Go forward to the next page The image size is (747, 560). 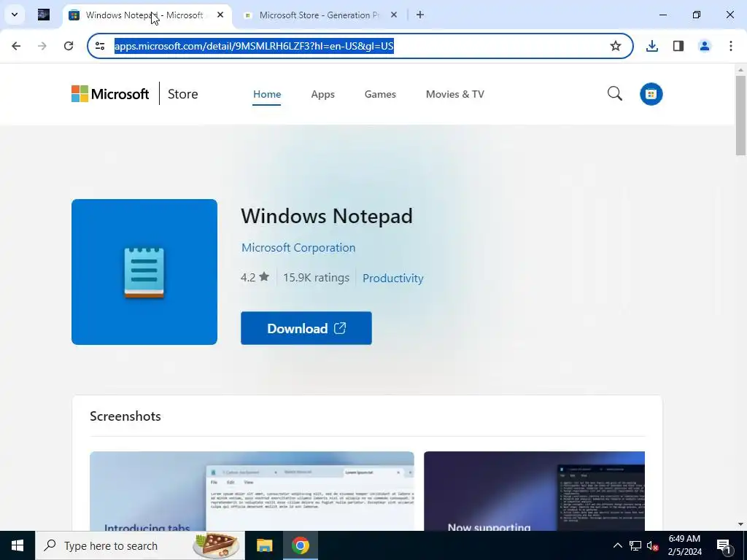click(x=42, y=46)
